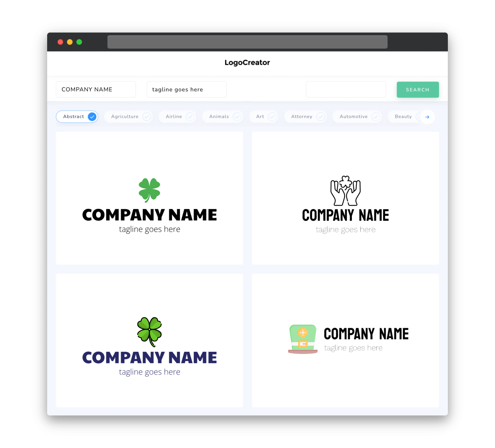Click the Abstract category checkmark icon
The width and height of the screenshot is (495, 448).
[92, 117]
